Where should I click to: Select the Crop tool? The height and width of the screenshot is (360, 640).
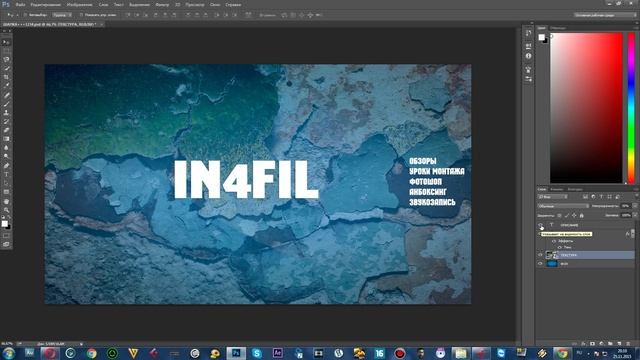click(x=6, y=77)
